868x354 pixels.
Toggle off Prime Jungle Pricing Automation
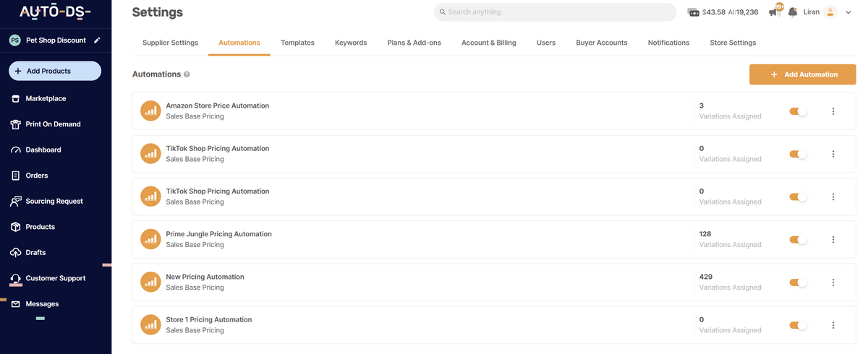tap(798, 240)
